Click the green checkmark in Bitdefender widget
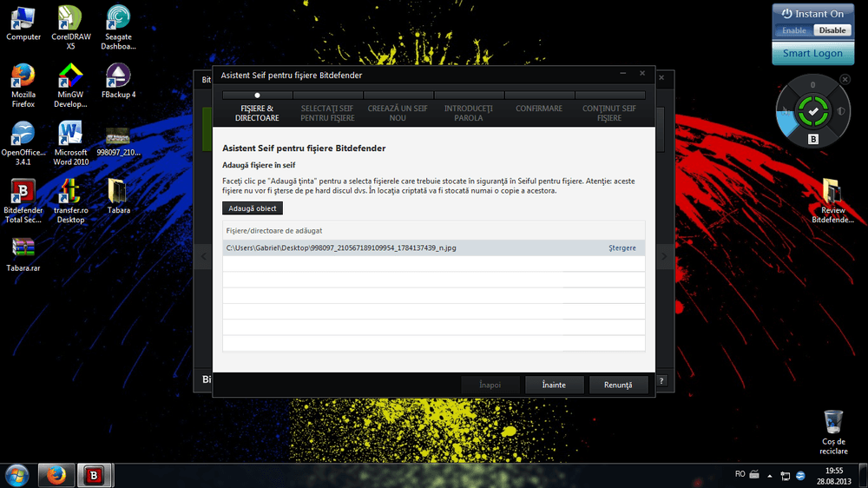 pyautogui.click(x=813, y=111)
